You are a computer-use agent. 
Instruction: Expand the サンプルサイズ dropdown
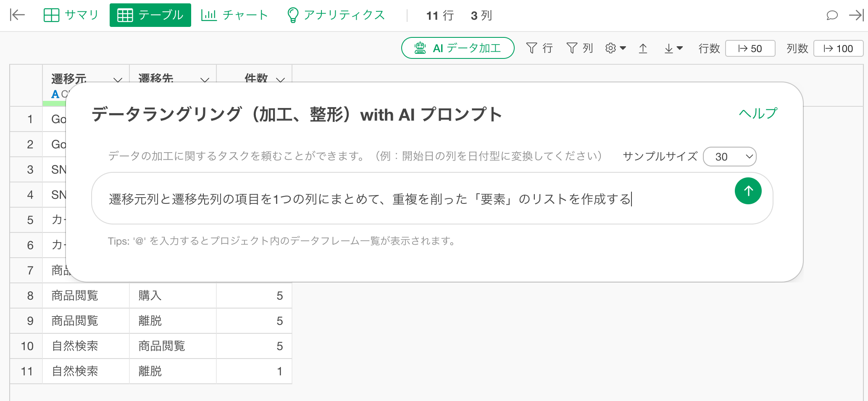(x=729, y=157)
